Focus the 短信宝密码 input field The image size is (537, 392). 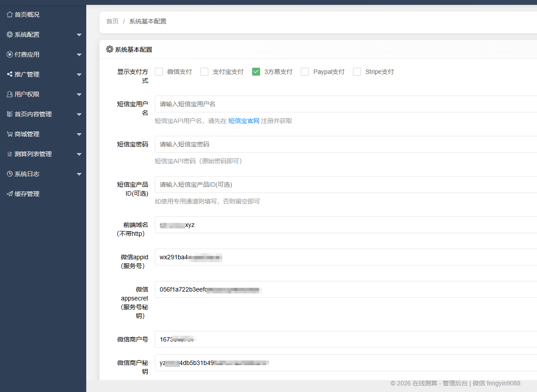(x=346, y=144)
